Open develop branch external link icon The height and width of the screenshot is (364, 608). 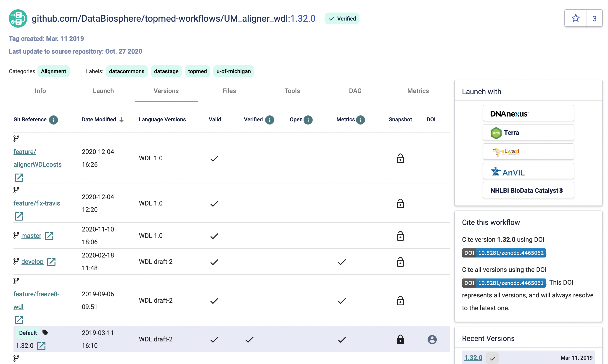[51, 262]
